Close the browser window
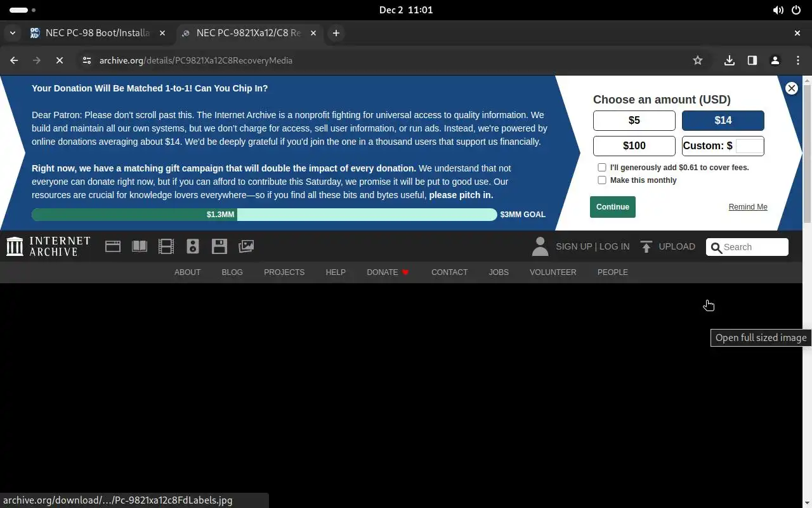 (x=797, y=33)
